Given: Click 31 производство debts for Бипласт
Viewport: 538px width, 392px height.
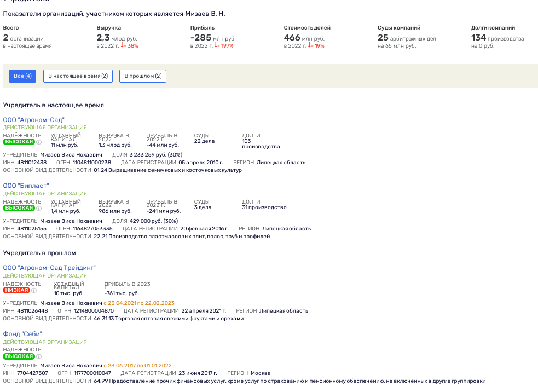Looking at the screenshot, I should [264, 207].
